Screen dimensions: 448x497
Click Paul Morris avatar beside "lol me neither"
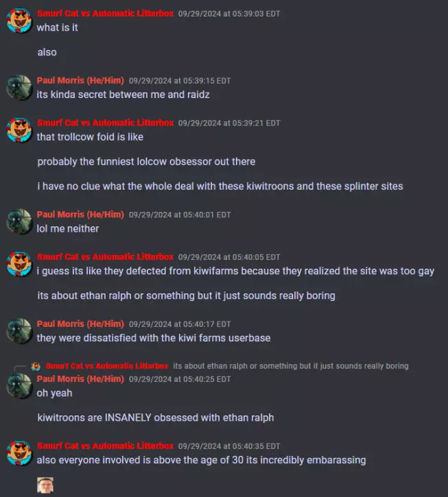(19, 221)
